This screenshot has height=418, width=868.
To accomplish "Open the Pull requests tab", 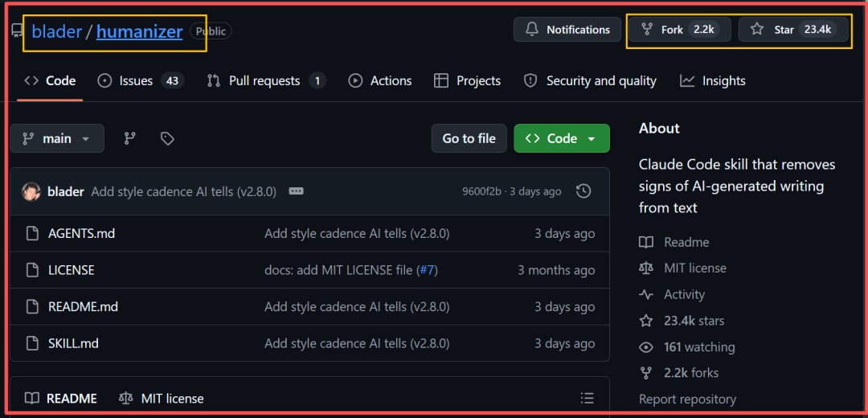I will 266,81.
